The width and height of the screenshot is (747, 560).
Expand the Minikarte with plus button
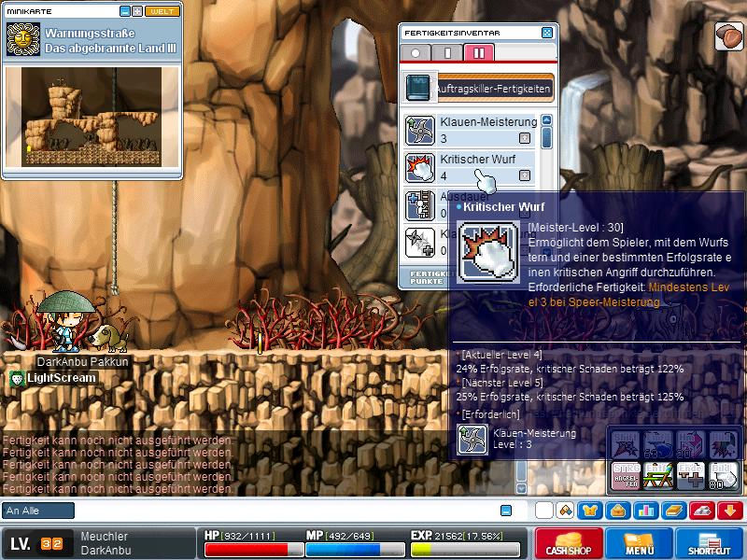[138, 11]
